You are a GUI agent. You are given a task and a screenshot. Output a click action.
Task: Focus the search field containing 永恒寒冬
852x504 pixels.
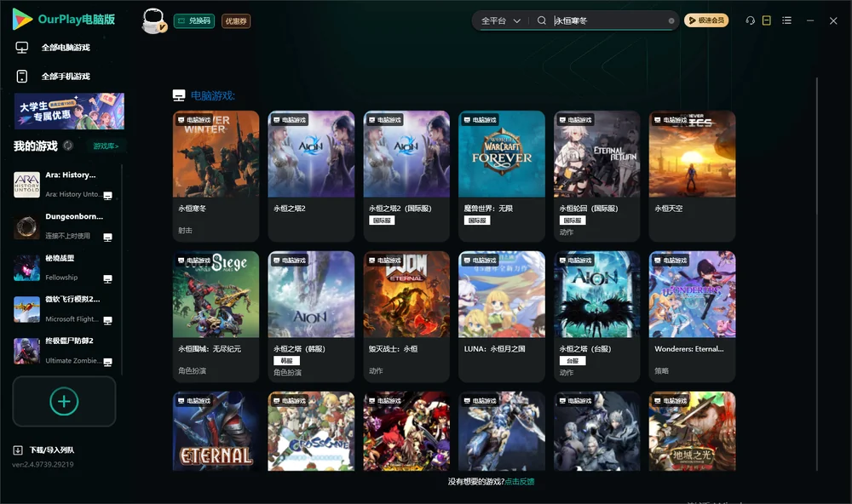tap(608, 20)
